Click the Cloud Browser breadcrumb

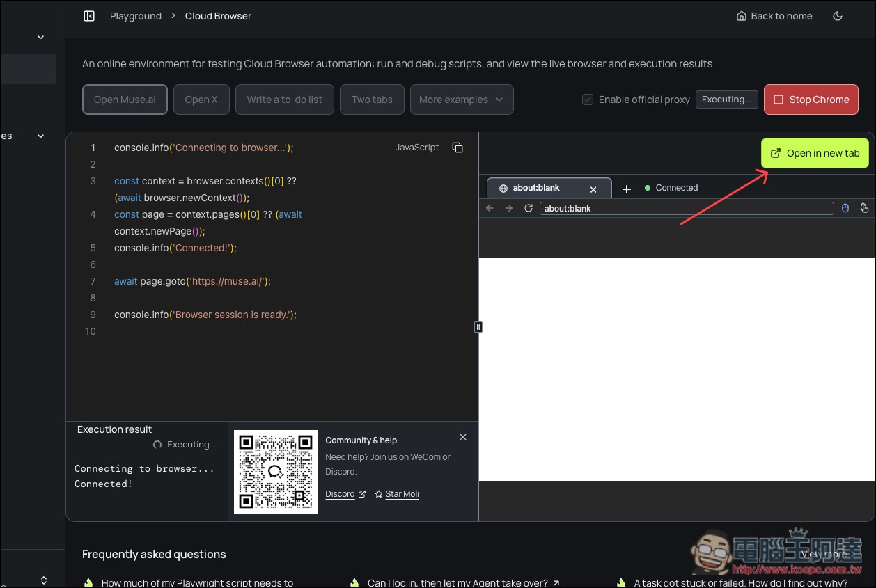click(218, 16)
